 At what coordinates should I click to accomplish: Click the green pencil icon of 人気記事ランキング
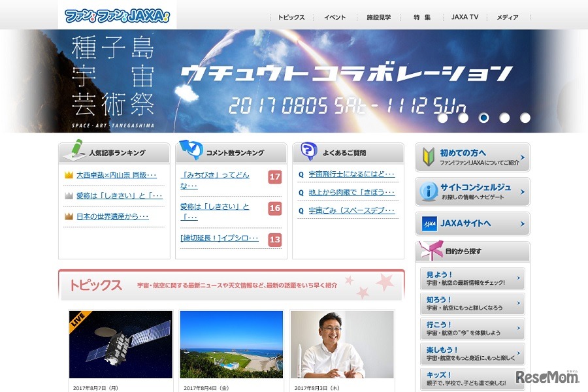(x=74, y=150)
